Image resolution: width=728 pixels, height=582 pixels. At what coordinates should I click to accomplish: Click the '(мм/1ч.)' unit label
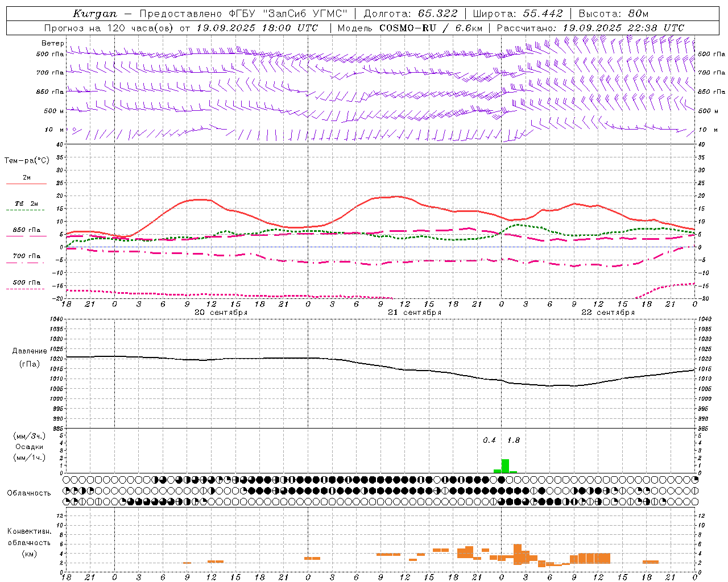(x=30, y=458)
